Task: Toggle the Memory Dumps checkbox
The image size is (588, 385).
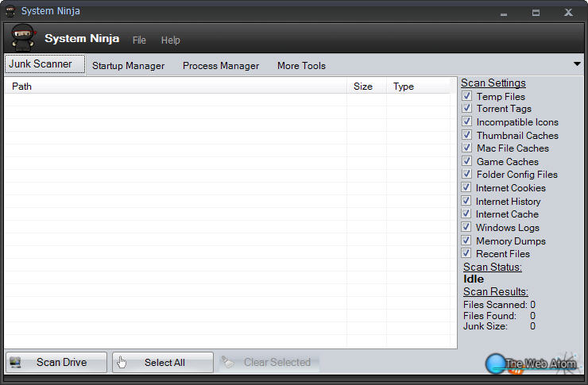Action: (x=466, y=241)
